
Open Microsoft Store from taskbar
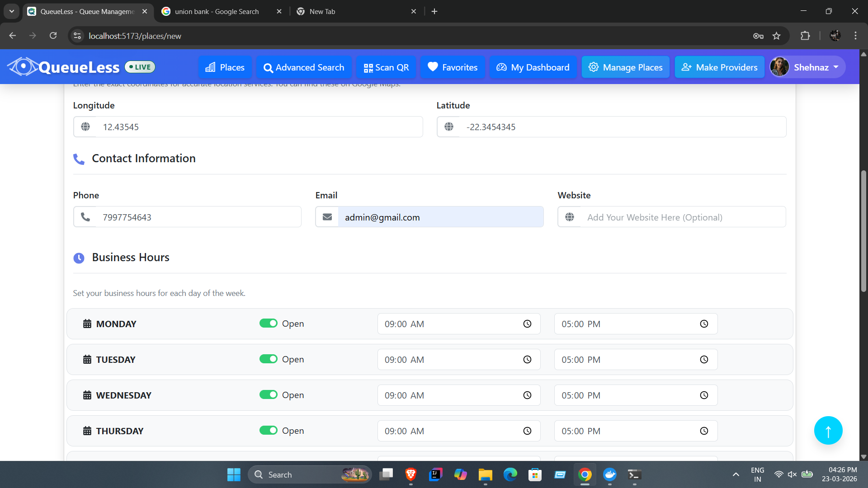535,474
